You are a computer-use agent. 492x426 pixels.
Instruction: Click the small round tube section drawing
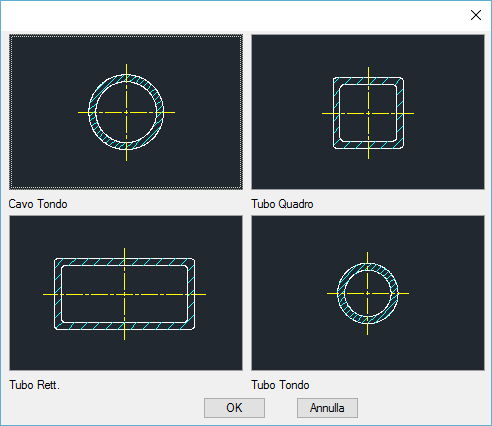pos(368,293)
